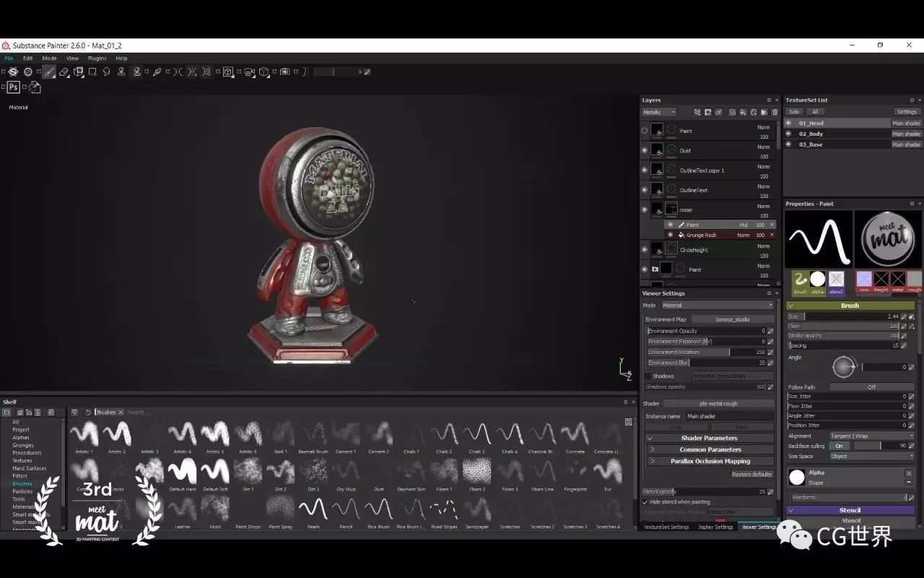Click the filter funnel icon in Shelf
The image size is (924, 578).
[74, 412]
